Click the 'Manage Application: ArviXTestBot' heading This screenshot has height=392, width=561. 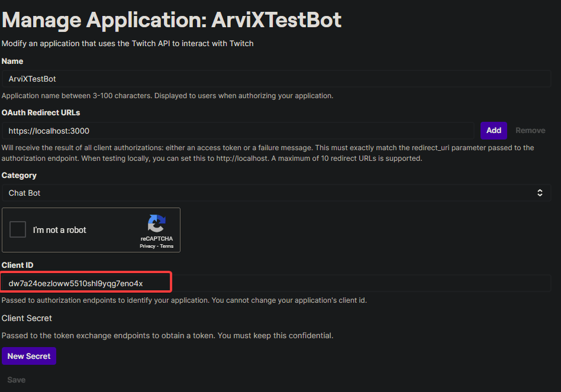(172, 20)
